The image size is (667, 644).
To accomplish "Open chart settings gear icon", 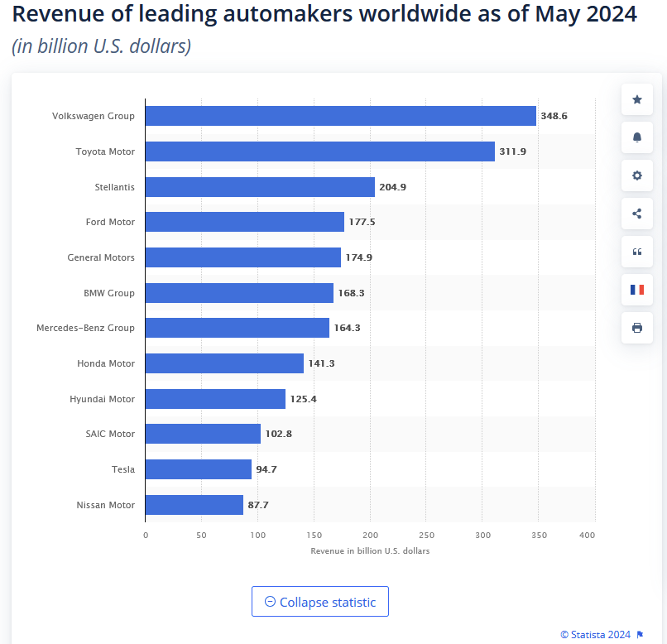I will click(637, 175).
